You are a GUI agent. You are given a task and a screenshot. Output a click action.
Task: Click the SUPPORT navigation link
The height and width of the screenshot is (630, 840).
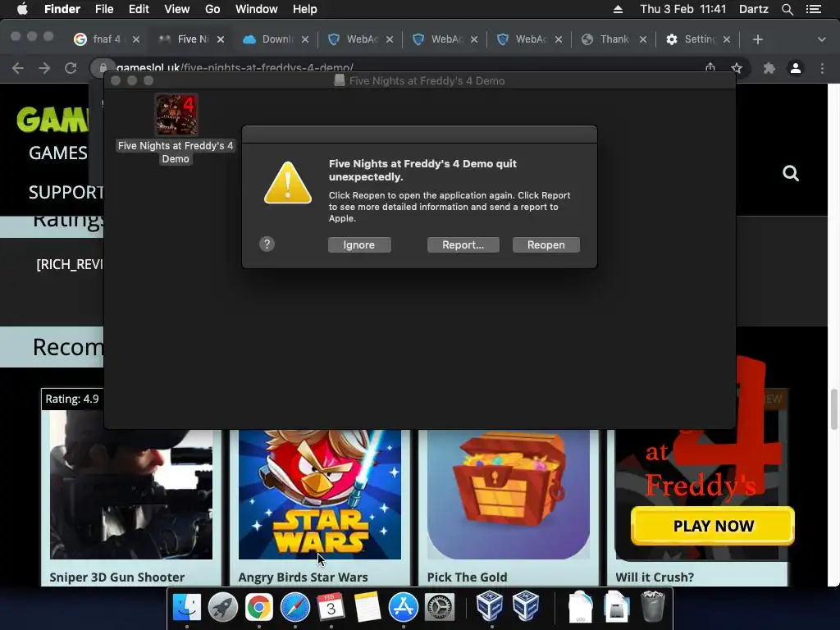coord(66,192)
